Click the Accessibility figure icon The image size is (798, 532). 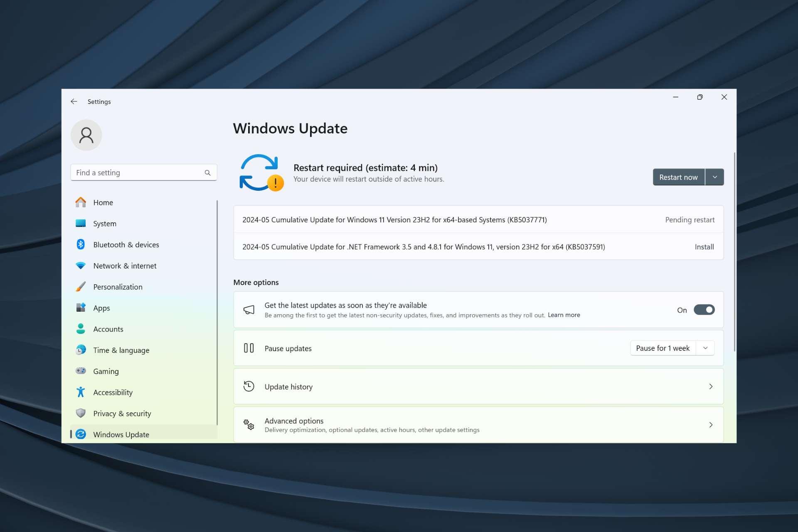point(81,392)
